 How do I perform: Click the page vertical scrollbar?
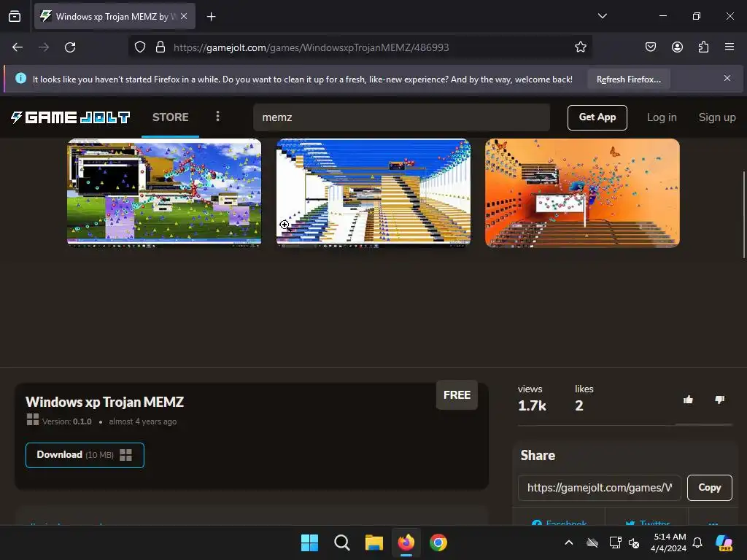click(743, 214)
